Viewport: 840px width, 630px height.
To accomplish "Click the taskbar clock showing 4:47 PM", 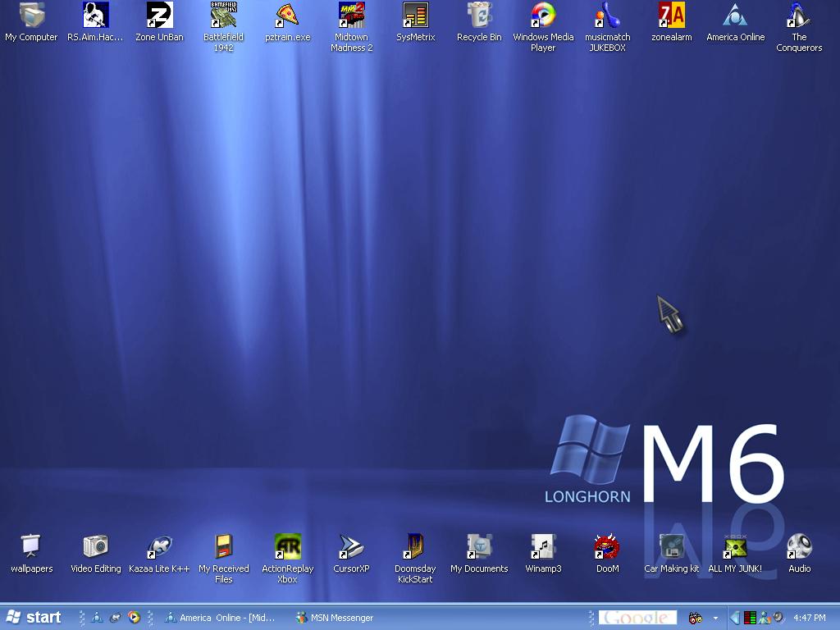I will (x=809, y=618).
